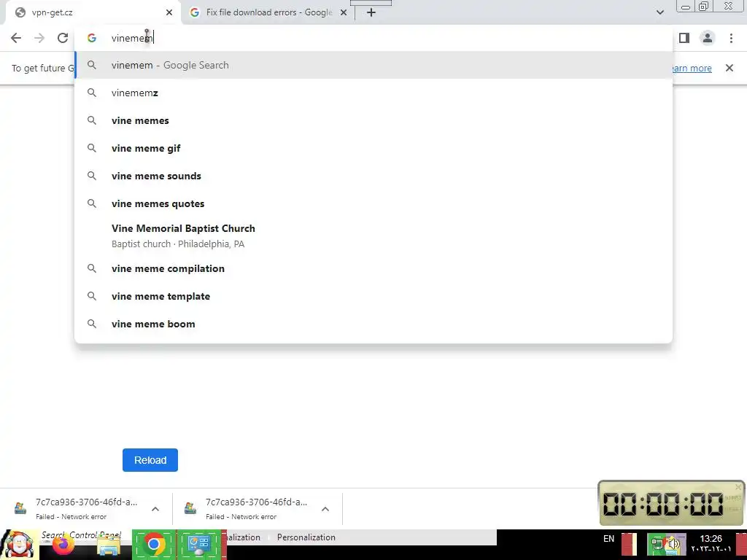Screen dimensions: 747x560
Task: Select 'vine meme gif' suggestion
Action: point(373,148)
